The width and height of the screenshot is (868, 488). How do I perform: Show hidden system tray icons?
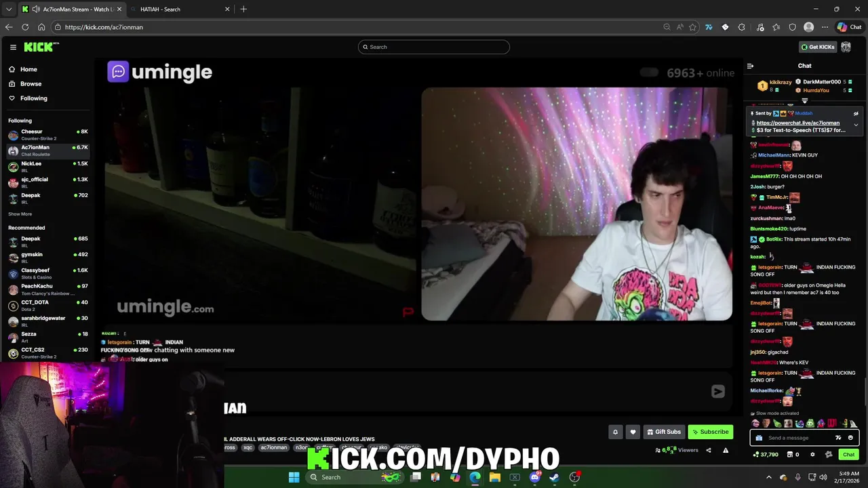coord(769,477)
